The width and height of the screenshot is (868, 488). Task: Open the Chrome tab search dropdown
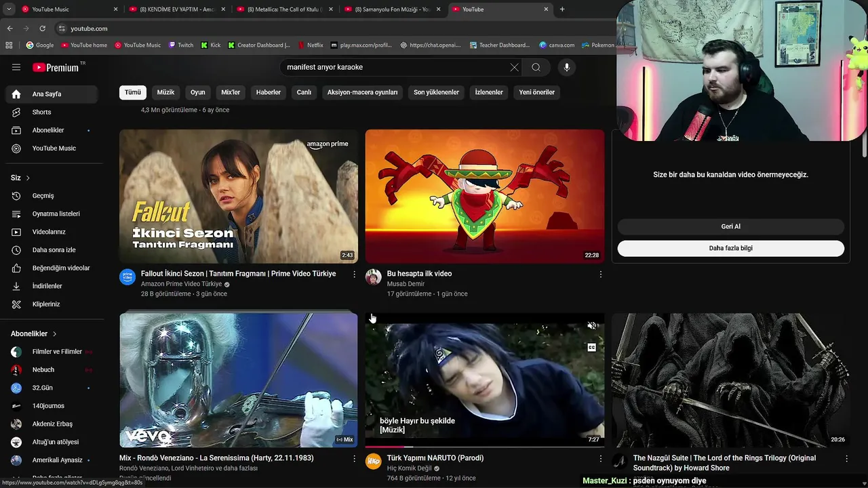coord(9,9)
